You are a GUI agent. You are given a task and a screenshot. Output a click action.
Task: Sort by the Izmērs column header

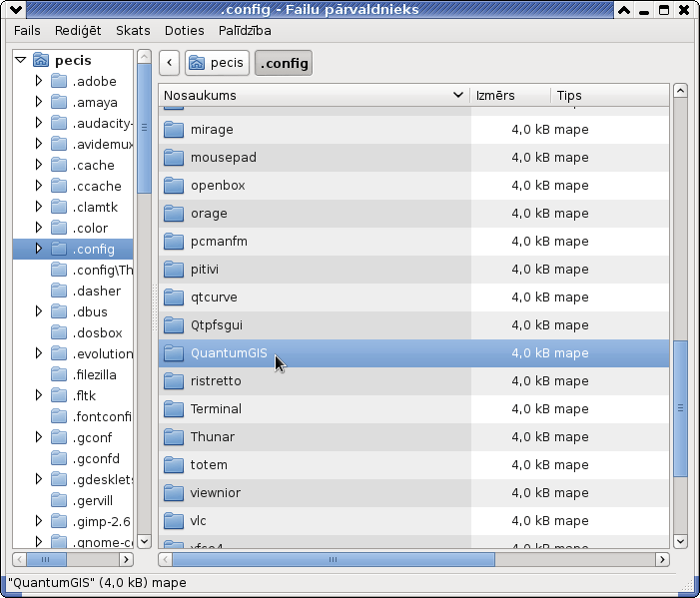tap(510, 95)
